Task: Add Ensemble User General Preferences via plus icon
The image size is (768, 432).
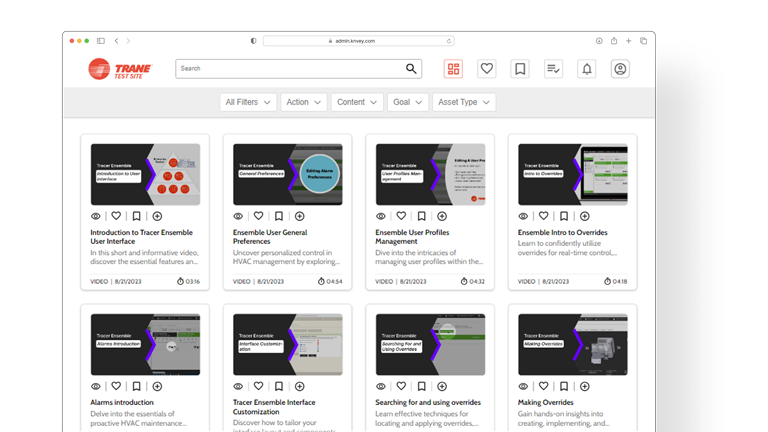Action: click(300, 216)
